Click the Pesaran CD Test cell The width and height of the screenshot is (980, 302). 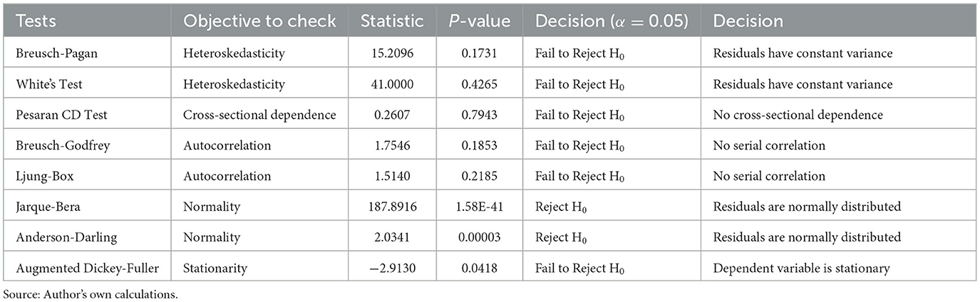coord(51,115)
